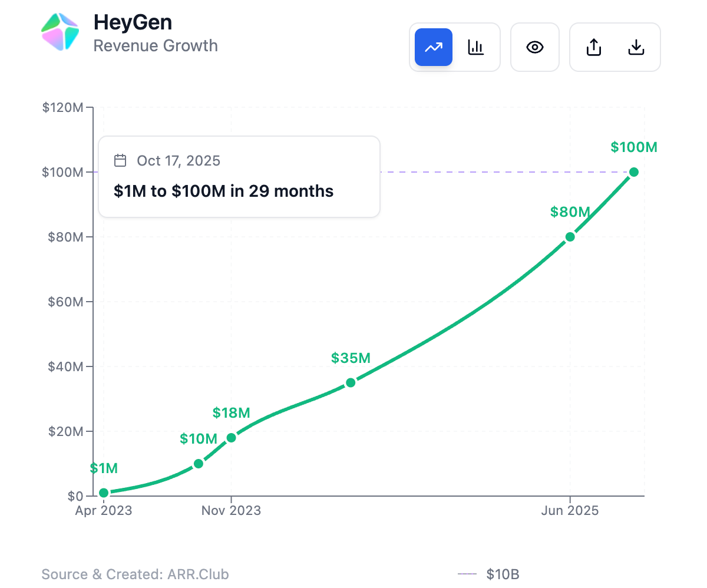Select the $18M data point
This screenshot has height=588, width=707.
[x=231, y=438]
